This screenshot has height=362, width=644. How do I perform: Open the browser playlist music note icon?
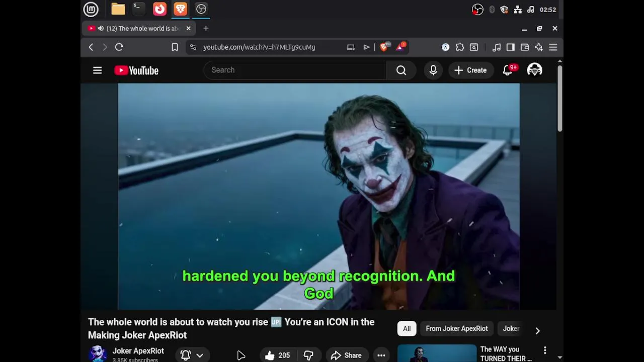tap(497, 47)
